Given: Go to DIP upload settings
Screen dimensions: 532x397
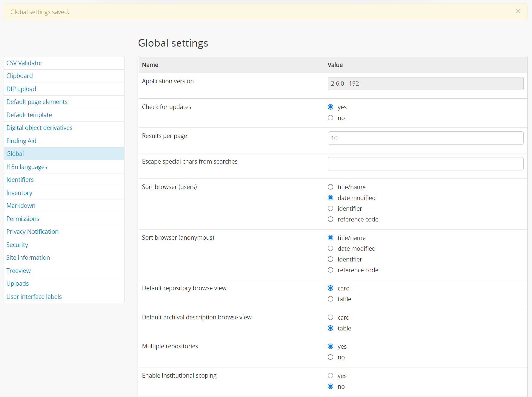Looking at the screenshot, I should coord(21,89).
